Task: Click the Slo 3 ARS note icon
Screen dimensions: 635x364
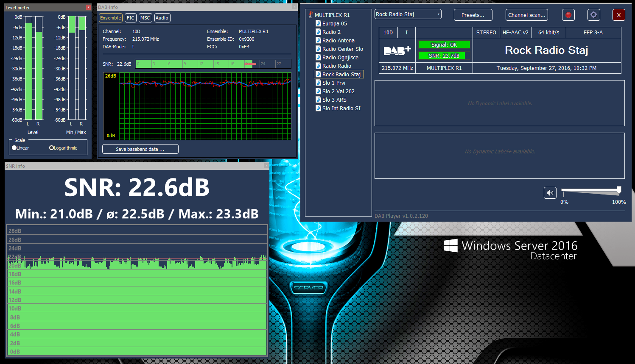Action: (318, 100)
